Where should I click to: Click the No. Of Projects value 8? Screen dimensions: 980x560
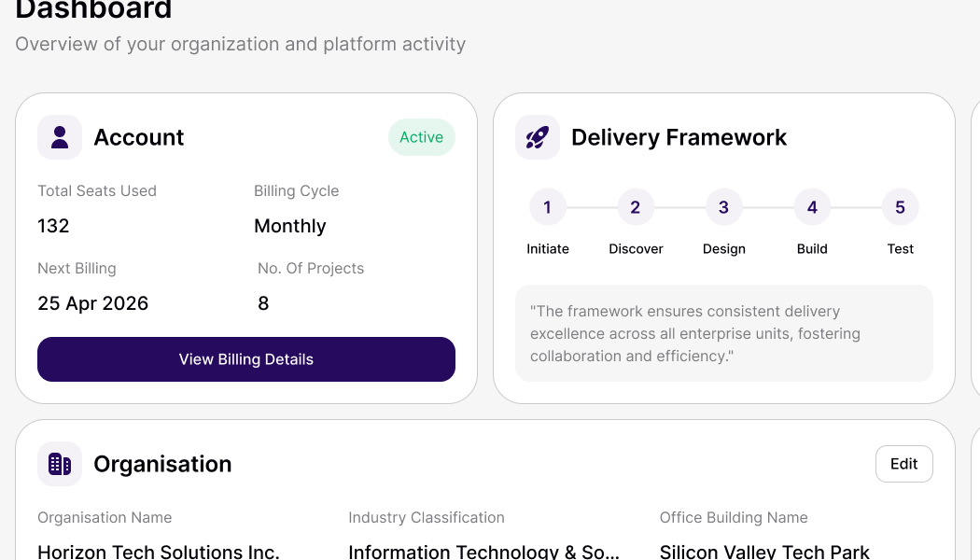[263, 303]
